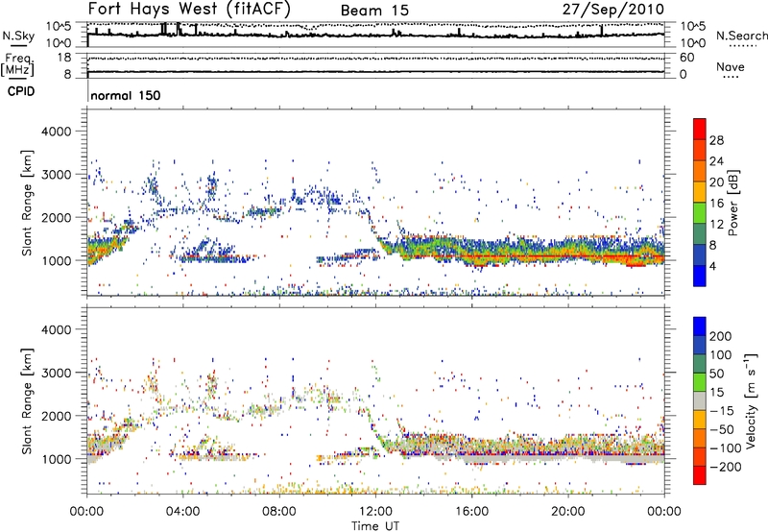Select the yellow 16-20 dB power swatch
The height and width of the screenshot is (532, 768).
700,192
